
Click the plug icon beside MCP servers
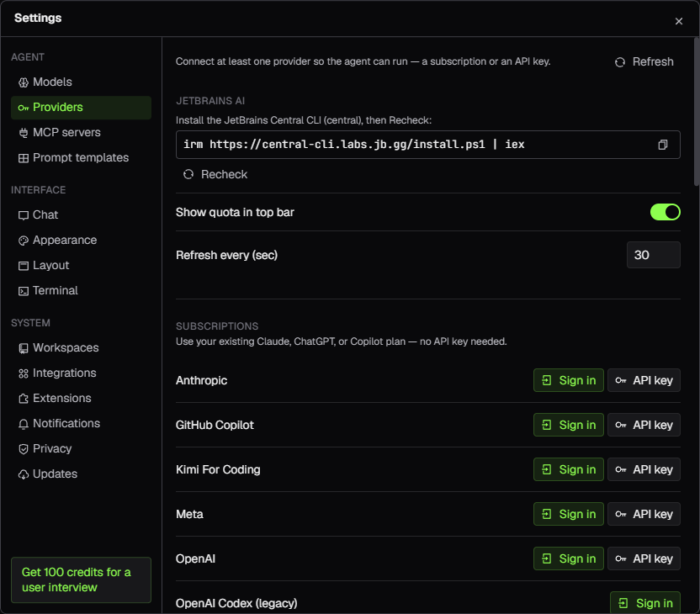coord(24,133)
